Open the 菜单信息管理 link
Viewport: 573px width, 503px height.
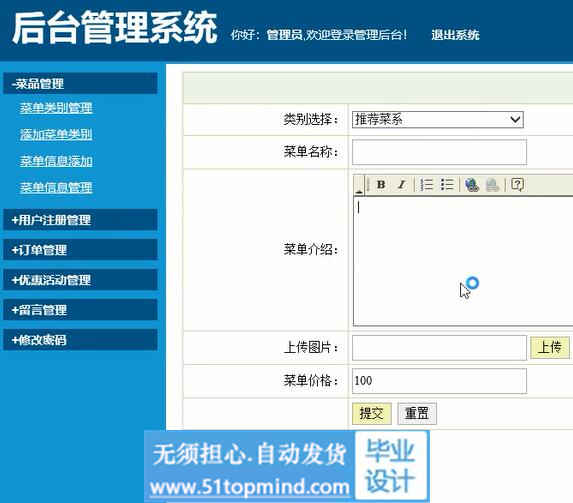56,188
